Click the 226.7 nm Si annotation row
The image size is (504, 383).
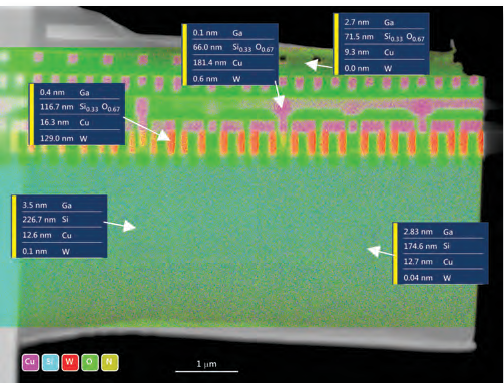tap(61, 220)
